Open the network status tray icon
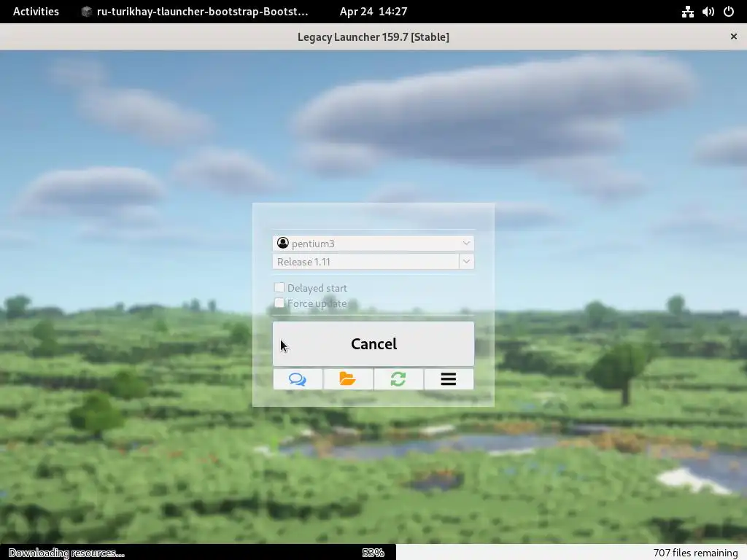Screen dimensions: 747x560 pyautogui.click(x=687, y=12)
